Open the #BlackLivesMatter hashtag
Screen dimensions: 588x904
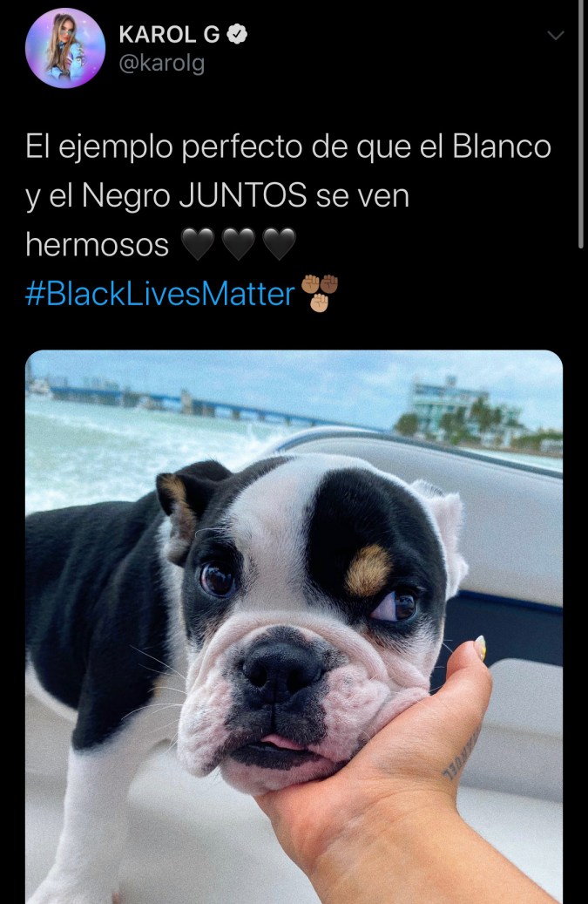(x=160, y=294)
